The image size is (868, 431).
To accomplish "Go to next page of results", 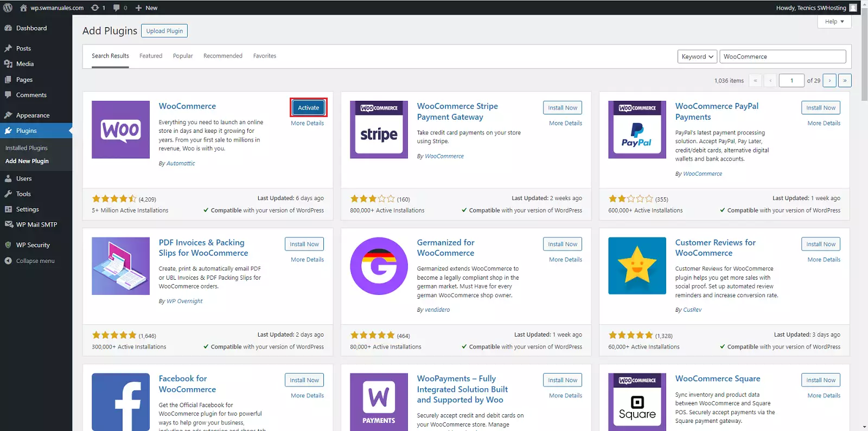I will [x=829, y=81].
